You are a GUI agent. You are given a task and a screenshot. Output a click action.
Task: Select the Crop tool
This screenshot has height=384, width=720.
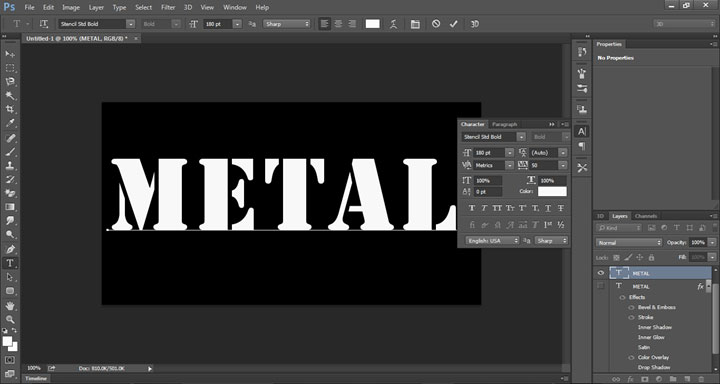(10, 109)
